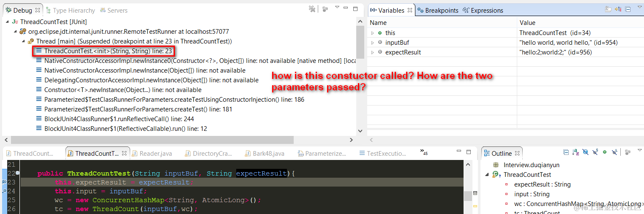
Task: Minimize the editor area
Action: coord(459,151)
